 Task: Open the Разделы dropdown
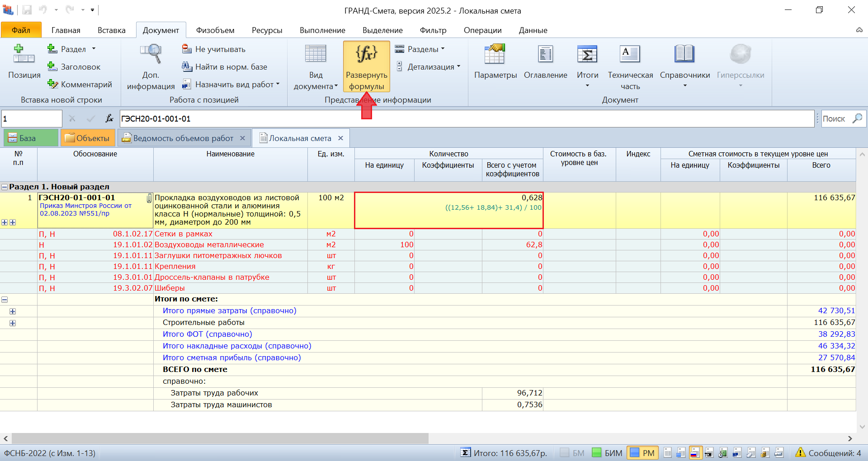tap(443, 49)
